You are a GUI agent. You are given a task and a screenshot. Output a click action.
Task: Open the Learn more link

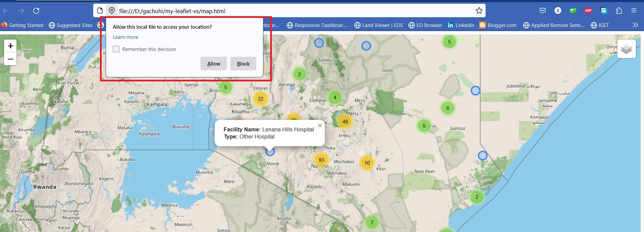125,37
